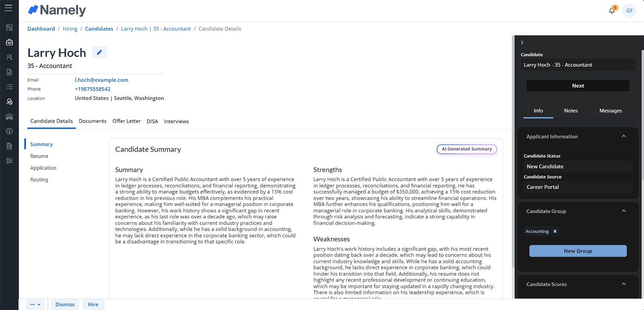
Task: Collapse the Applicant Information section
Action: (624, 136)
